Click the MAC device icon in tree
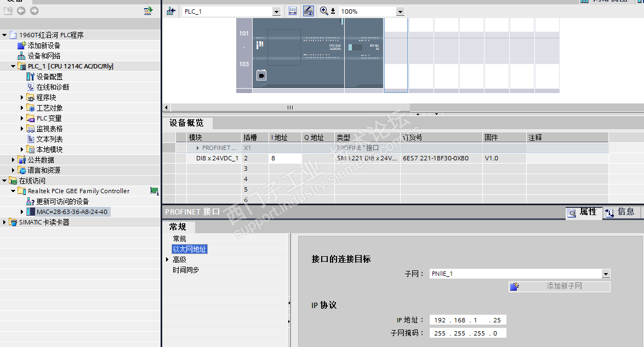 click(30, 212)
